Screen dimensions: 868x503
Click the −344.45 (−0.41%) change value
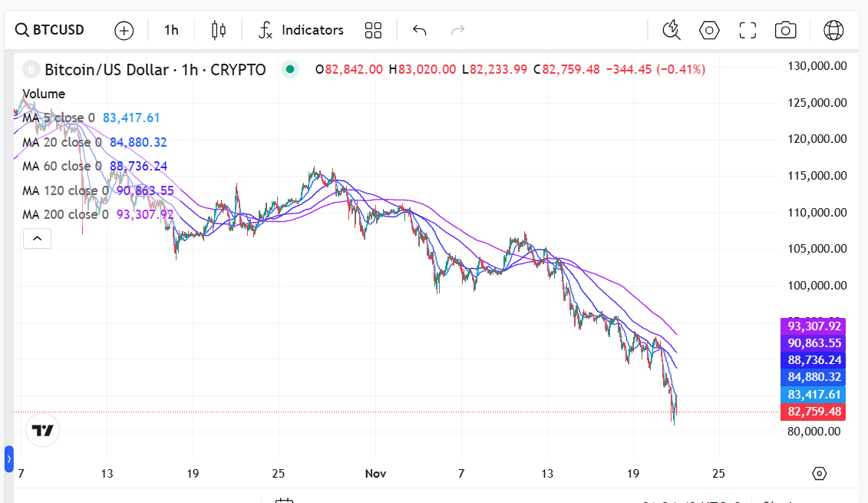655,70
